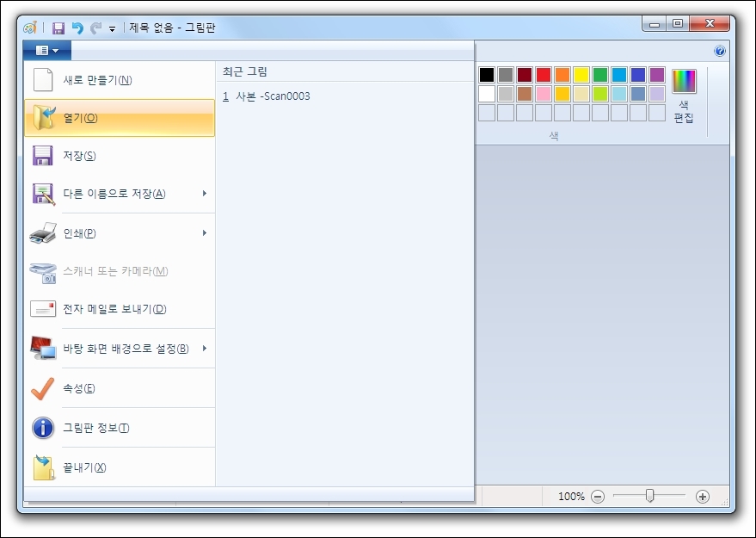
Task: Pick the indigo color swatch
Action: (x=638, y=75)
